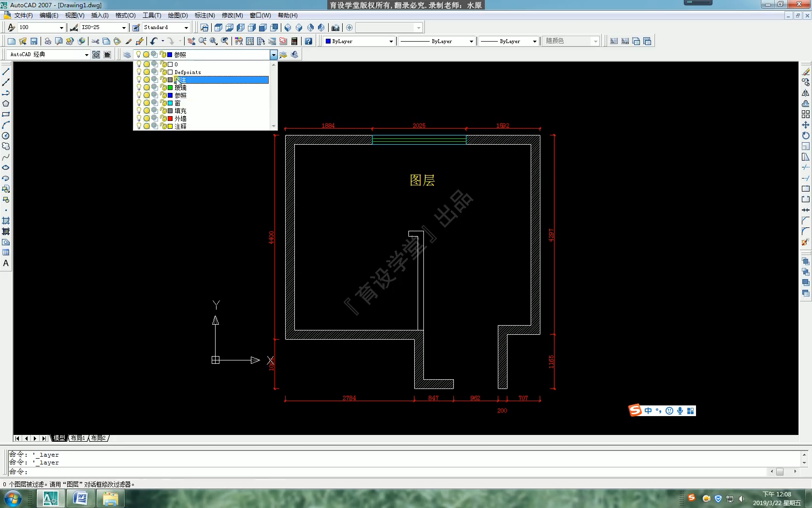Screen dimensions: 812x508
Task: Select the Table tool
Action: point(6,253)
